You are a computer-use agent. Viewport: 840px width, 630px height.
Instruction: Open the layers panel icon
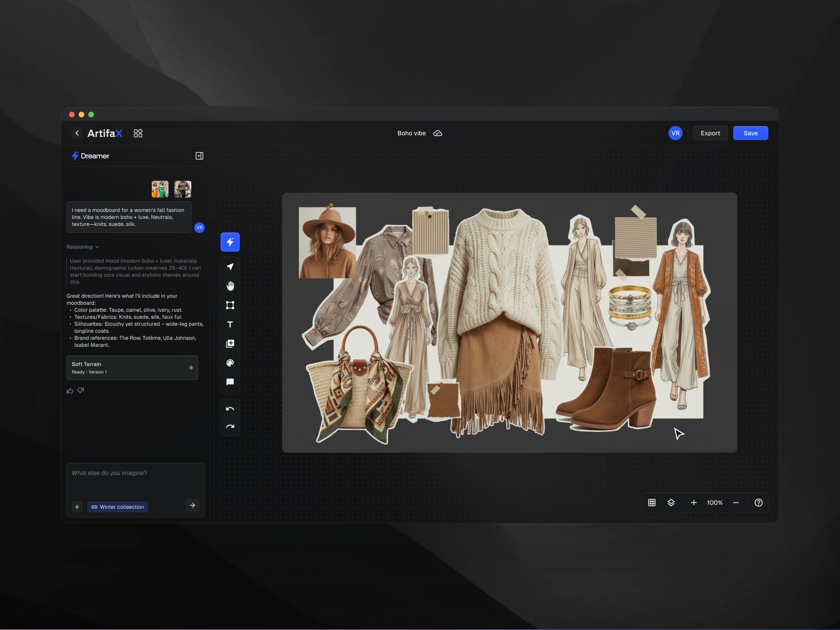tap(671, 503)
